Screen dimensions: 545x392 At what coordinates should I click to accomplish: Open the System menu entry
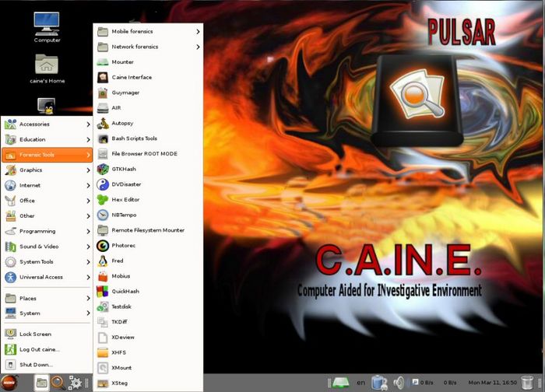[x=47, y=313]
